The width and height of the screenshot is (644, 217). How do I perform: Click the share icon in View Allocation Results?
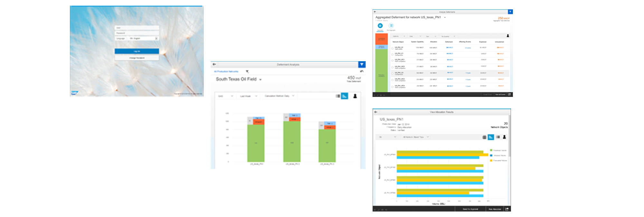click(507, 209)
